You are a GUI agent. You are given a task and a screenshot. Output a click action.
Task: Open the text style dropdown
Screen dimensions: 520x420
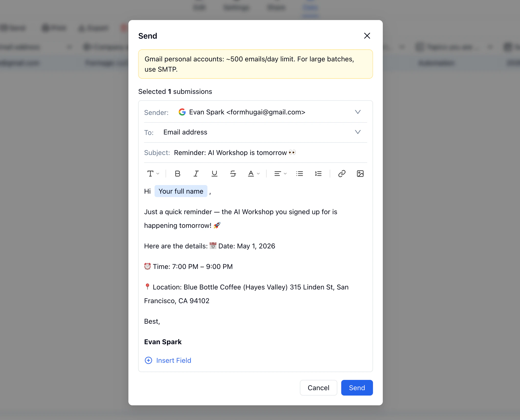[x=153, y=174]
